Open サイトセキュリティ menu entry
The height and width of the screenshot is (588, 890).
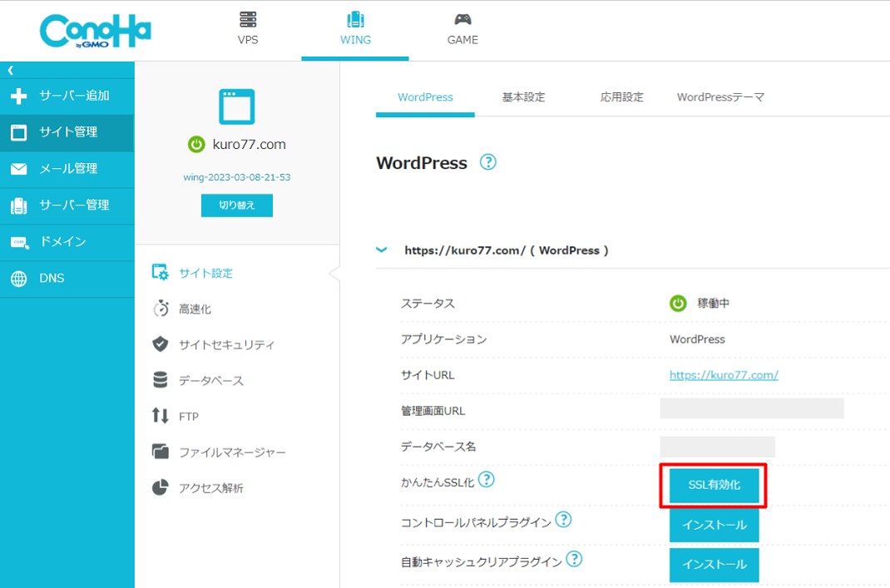tap(226, 344)
